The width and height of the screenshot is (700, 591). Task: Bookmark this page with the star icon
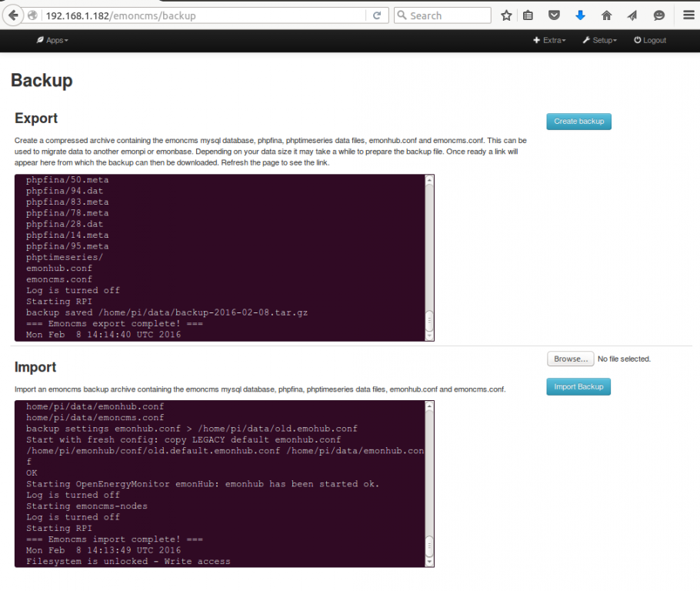tap(506, 15)
